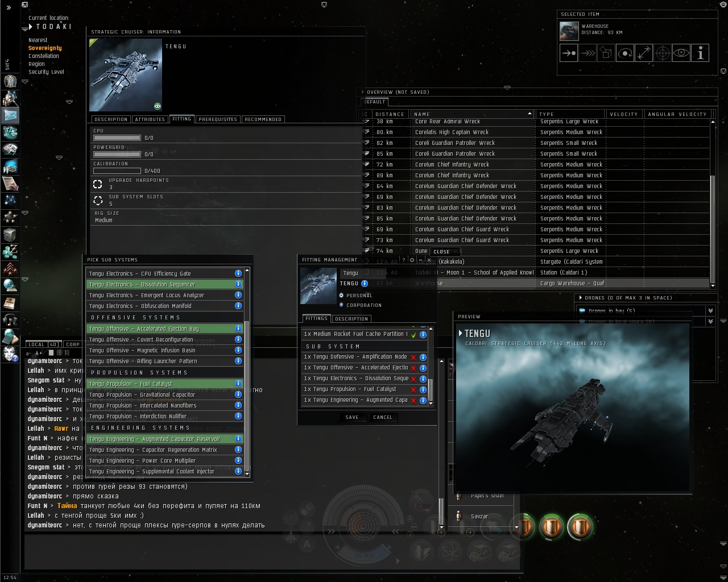Open the Overview settings triangle menu
The height and width of the screenshot is (582, 728).
pyautogui.click(x=362, y=92)
